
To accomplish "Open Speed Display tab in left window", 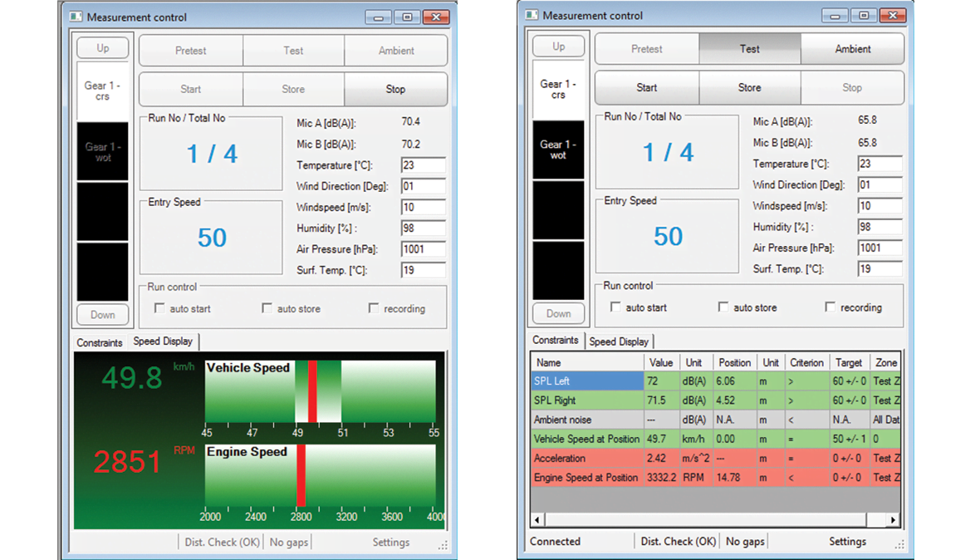I will click(x=163, y=341).
